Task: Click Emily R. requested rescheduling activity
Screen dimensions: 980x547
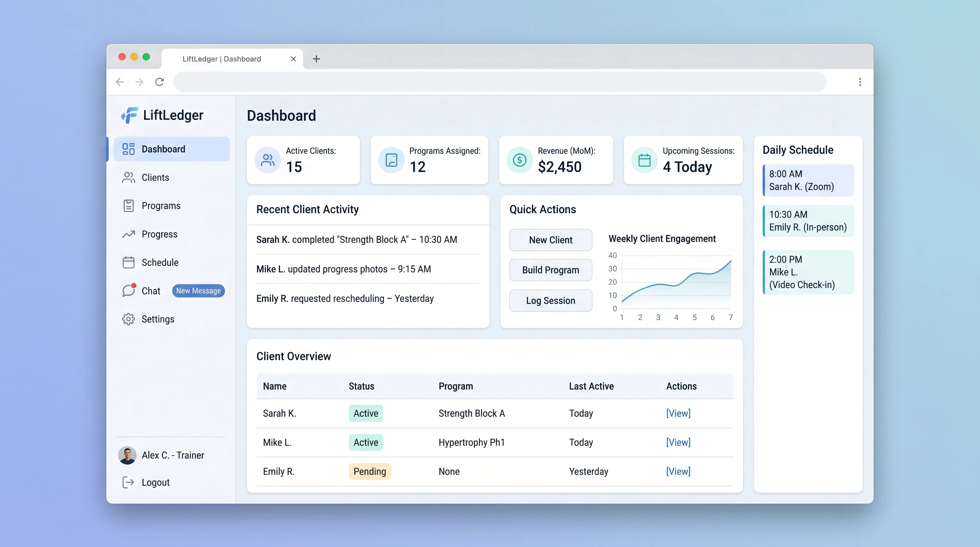Action: (x=345, y=298)
